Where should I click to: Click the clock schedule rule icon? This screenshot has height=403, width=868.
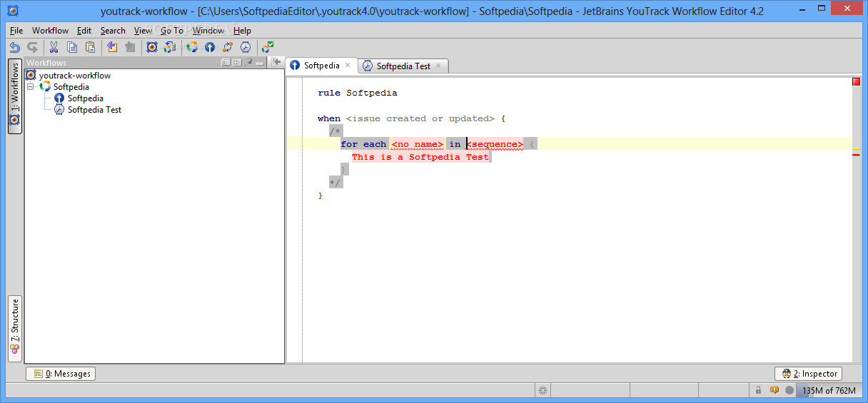click(246, 47)
